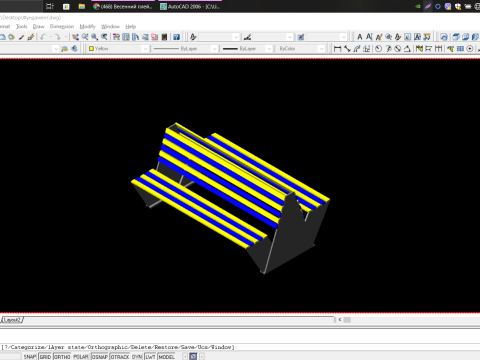
Task: Click the Undo arrow in the toolbar
Action: [43, 37]
